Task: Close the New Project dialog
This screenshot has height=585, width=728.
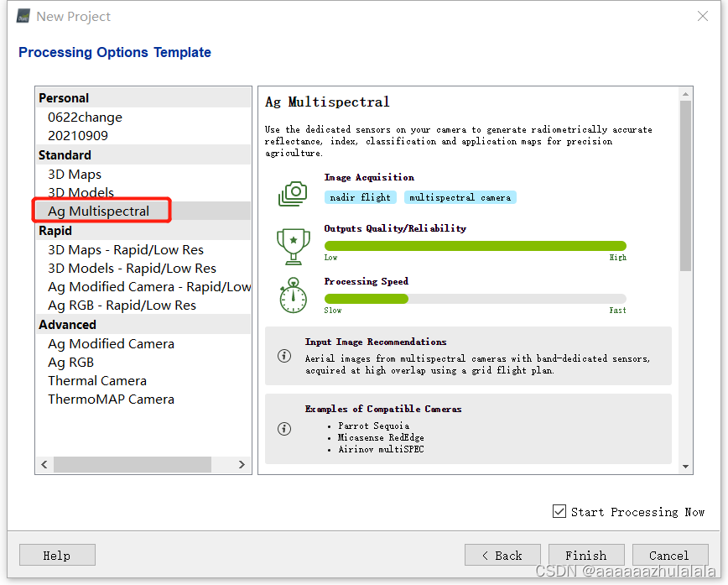Action: (x=703, y=16)
